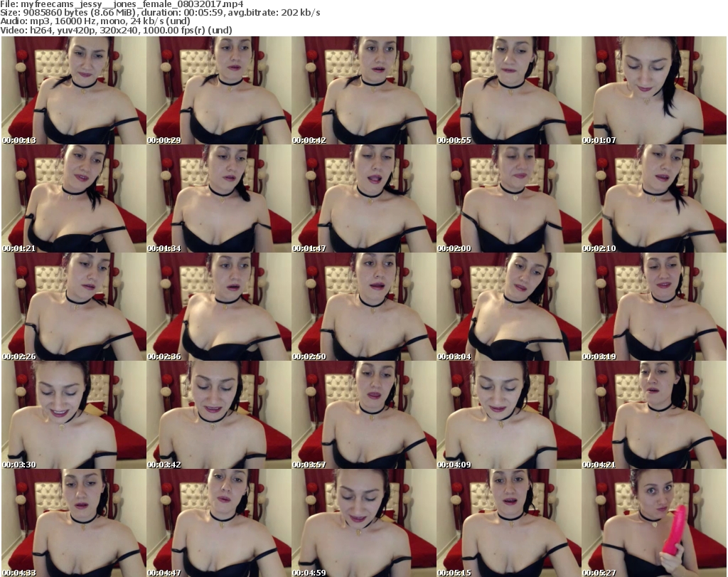728x577 pixels.
Task: Click the frame labeled 00:03:30
Action: pyautogui.click(x=74, y=415)
